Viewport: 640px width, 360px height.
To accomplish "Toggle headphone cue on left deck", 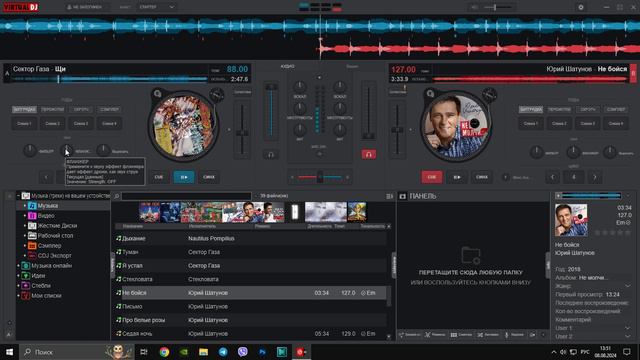I will pos(271,154).
